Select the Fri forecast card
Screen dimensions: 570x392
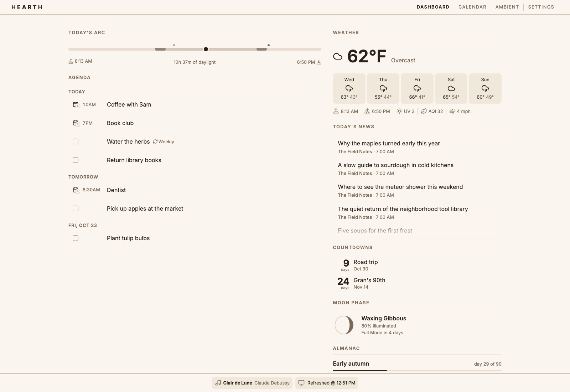click(x=417, y=88)
